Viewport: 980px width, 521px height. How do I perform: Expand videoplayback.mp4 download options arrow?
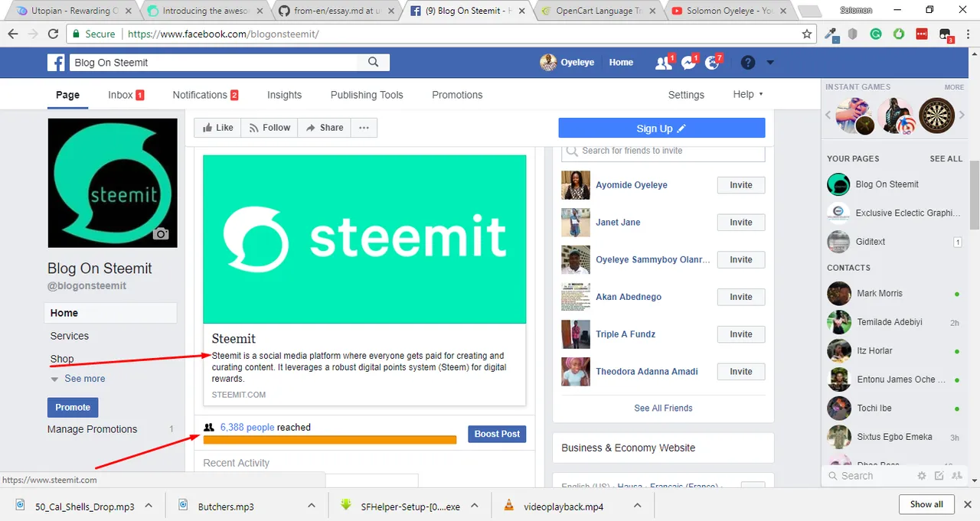pos(638,506)
